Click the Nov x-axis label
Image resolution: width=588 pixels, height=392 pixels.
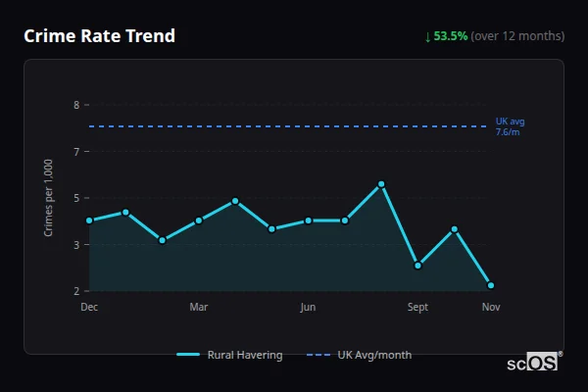[x=491, y=307]
